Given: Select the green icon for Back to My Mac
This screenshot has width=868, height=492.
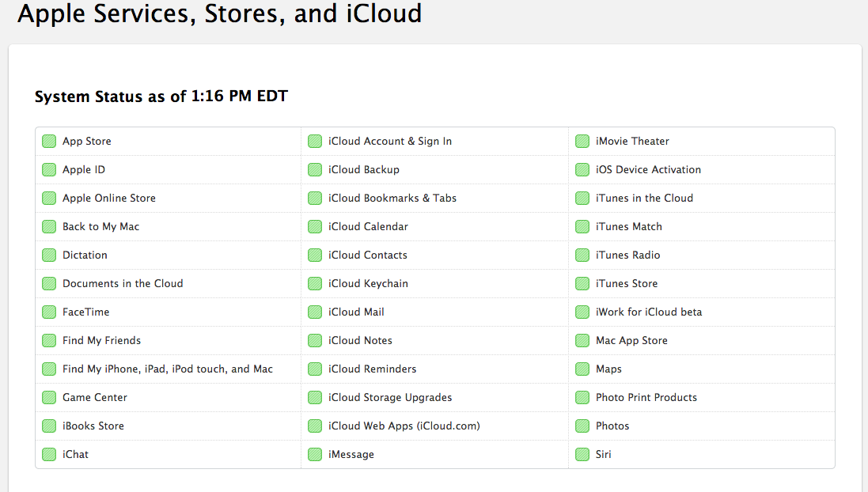Looking at the screenshot, I should (49, 226).
